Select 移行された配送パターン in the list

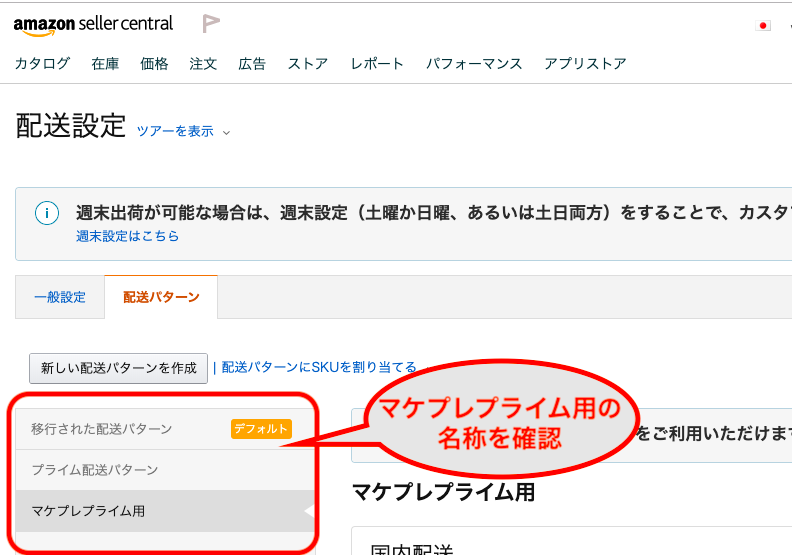click(165, 429)
